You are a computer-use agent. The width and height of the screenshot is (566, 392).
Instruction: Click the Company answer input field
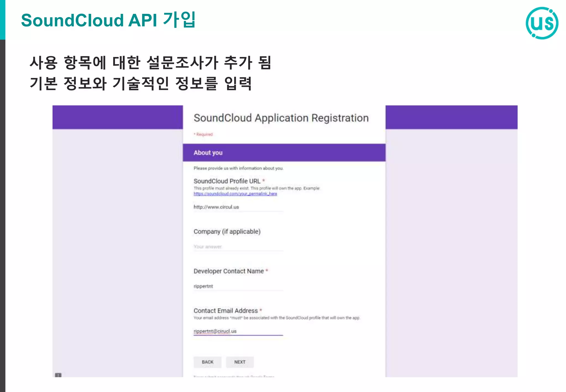click(x=238, y=247)
